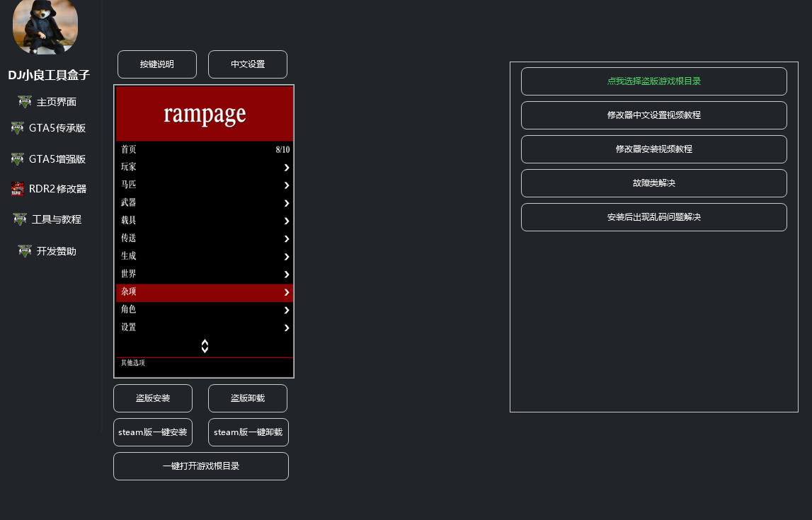The height and width of the screenshot is (520, 812).
Task: Click the up-down scroll arrows in the rampage menu
Action: tap(205, 346)
